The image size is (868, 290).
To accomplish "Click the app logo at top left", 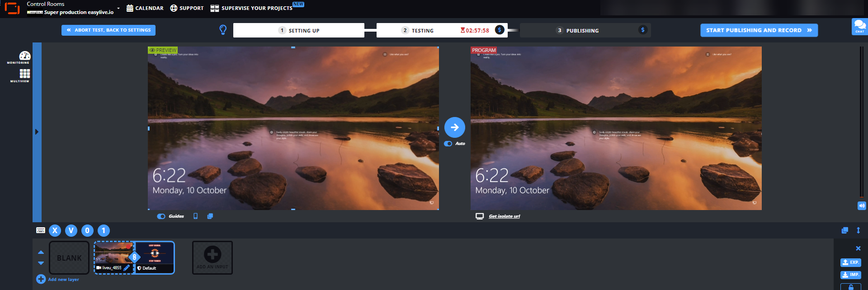I will click(12, 8).
